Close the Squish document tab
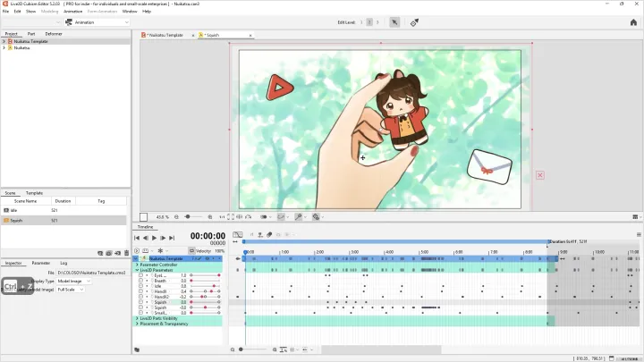This screenshot has width=644, height=362. tap(250, 35)
